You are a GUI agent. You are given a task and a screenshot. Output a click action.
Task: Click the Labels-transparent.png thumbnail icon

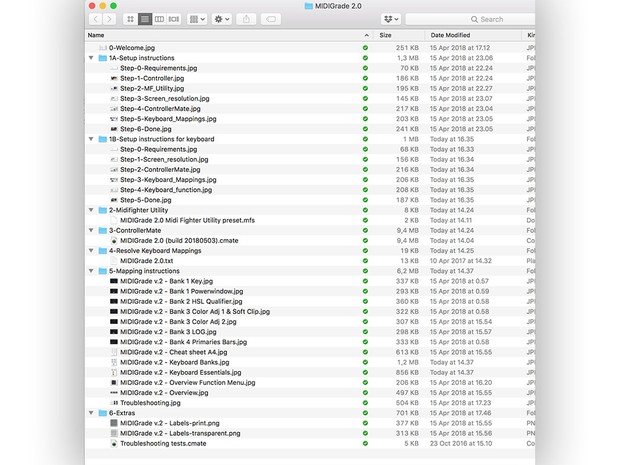[114, 433]
